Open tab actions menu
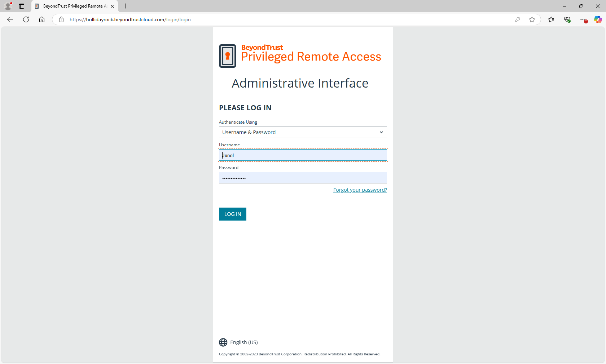Viewport: 606px width, 364px height. click(22, 6)
